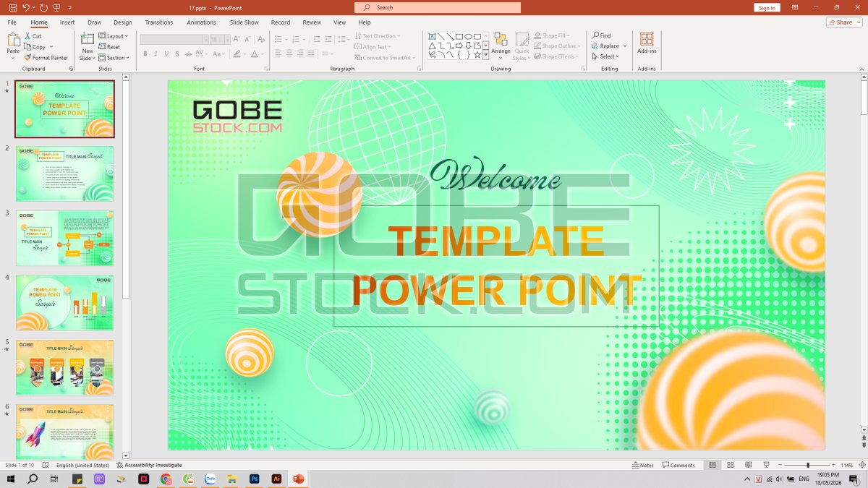This screenshot has height=488, width=868.
Task: Toggle Italic formatting
Action: (156, 53)
